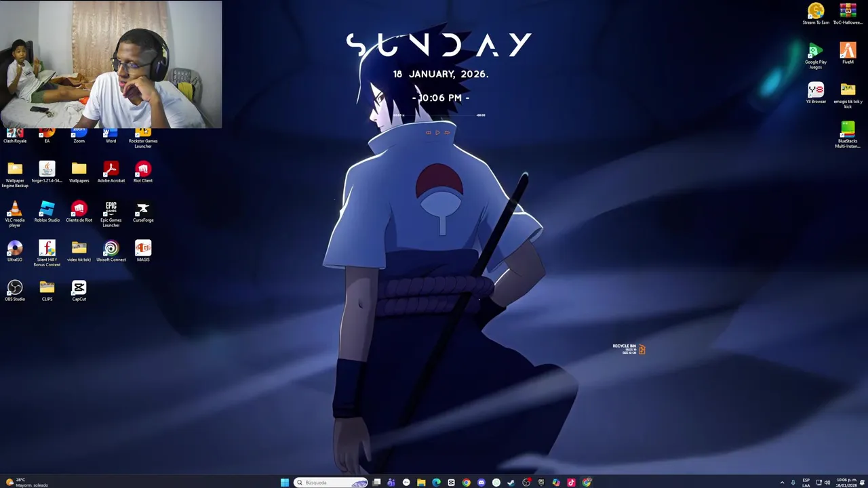Image resolution: width=868 pixels, height=488 pixels.
Task: Switch the ESP LAA keyboard language
Action: (x=806, y=483)
